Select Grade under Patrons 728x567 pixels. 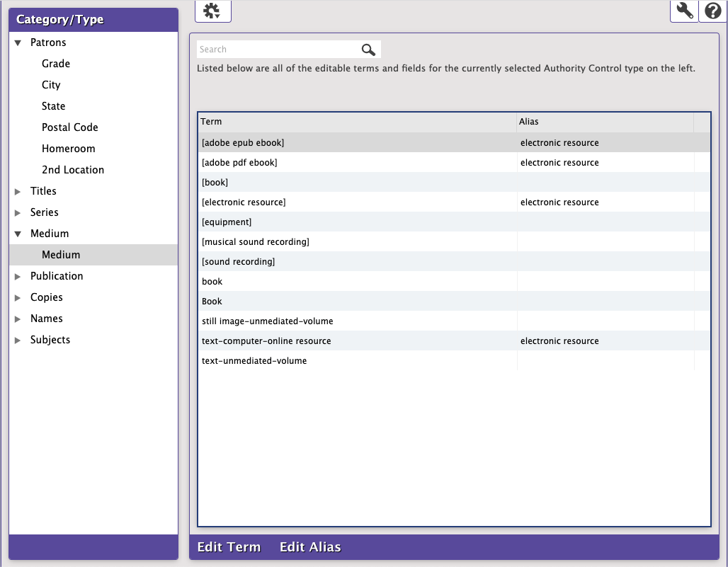(56, 64)
